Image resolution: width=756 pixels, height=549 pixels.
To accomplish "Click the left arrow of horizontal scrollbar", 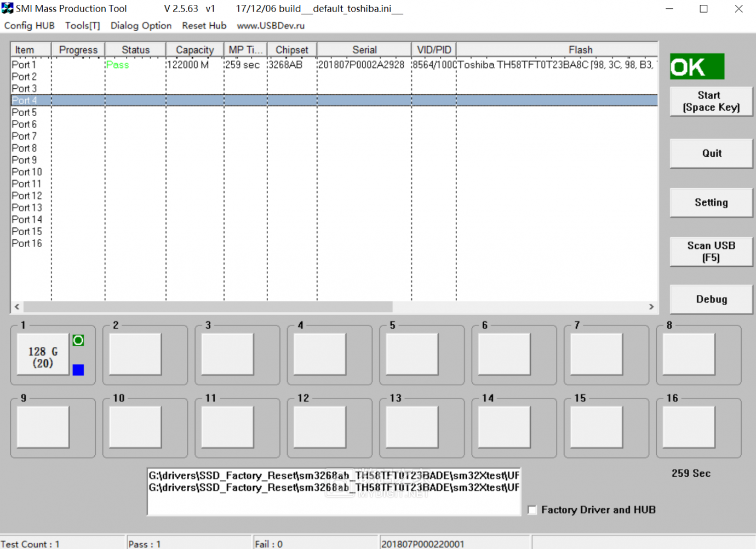I will [x=17, y=307].
